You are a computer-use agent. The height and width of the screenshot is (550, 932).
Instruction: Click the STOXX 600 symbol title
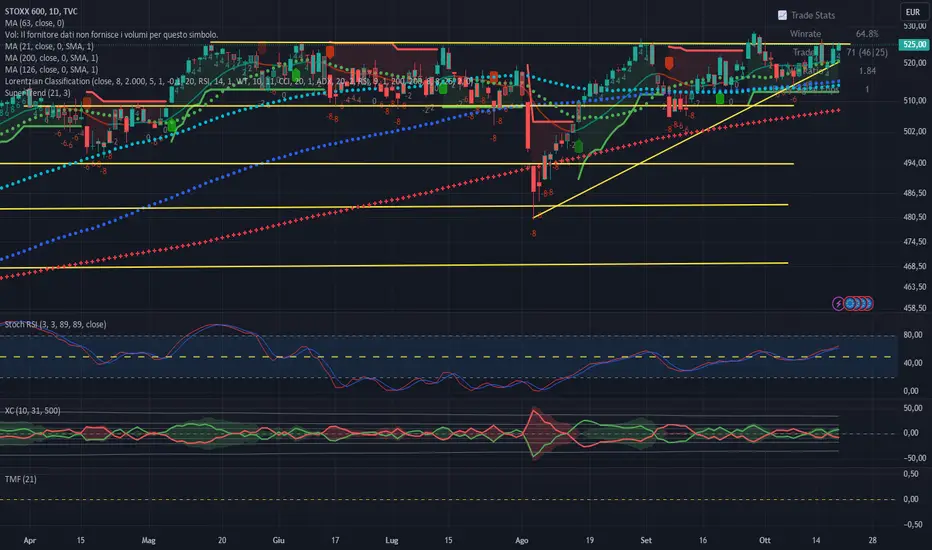point(29,8)
